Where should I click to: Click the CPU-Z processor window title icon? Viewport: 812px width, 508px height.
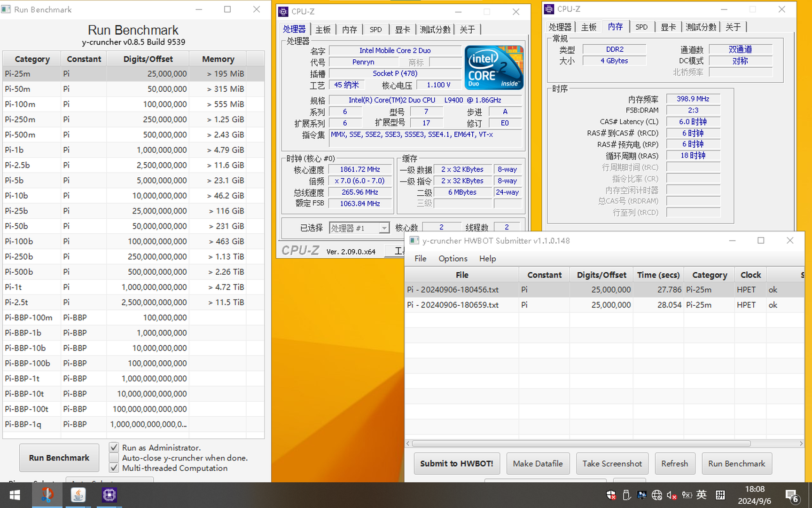283,12
